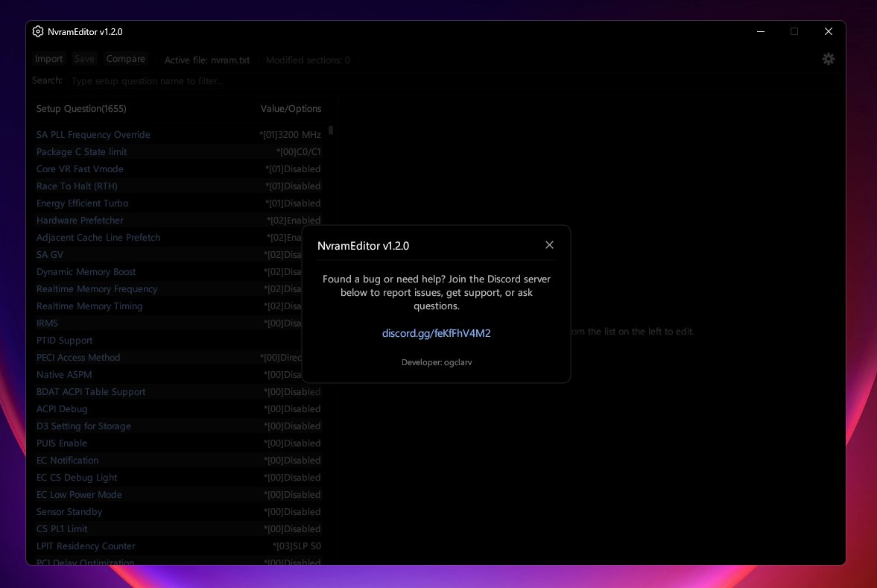Click the list's vertical scrollbar thumb
This screenshot has height=588, width=877.
(x=331, y=130)
